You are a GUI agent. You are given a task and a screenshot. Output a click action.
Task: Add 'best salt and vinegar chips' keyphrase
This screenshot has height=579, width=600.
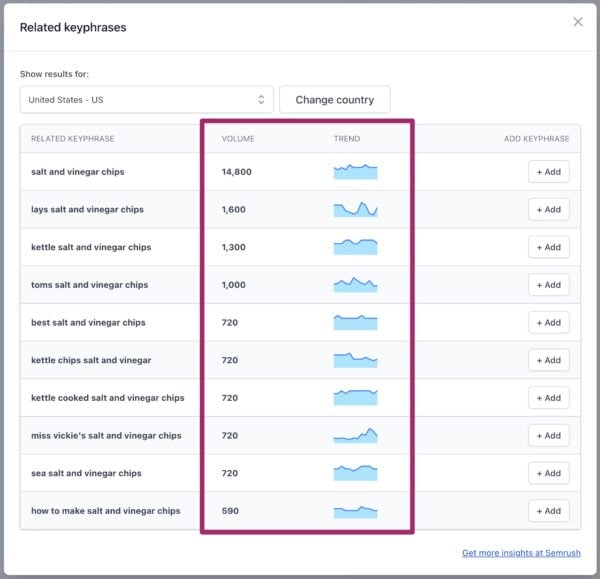(548, 323)
